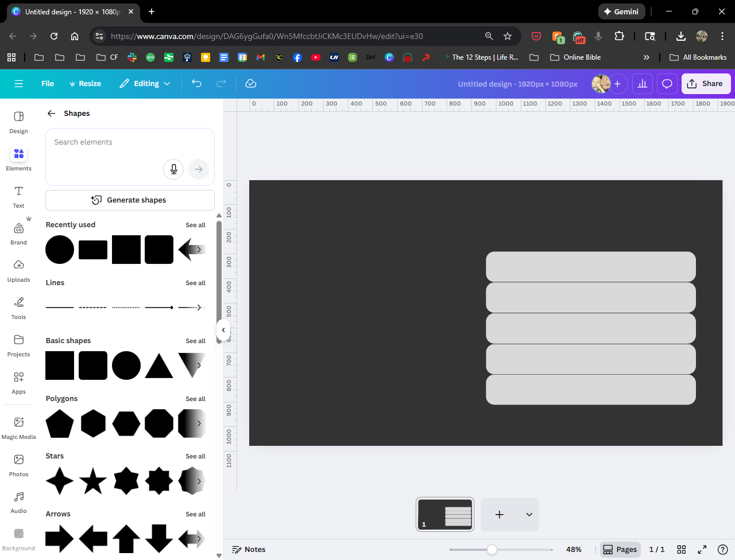735x560 pixels.
Task: Click the microphone voice search icon
Action: click(173, 169)
